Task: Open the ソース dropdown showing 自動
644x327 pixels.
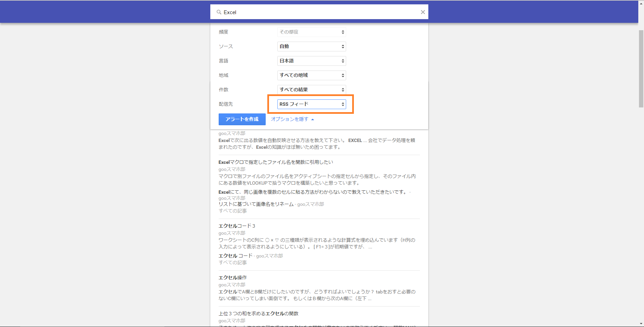Action: [312, 46]
